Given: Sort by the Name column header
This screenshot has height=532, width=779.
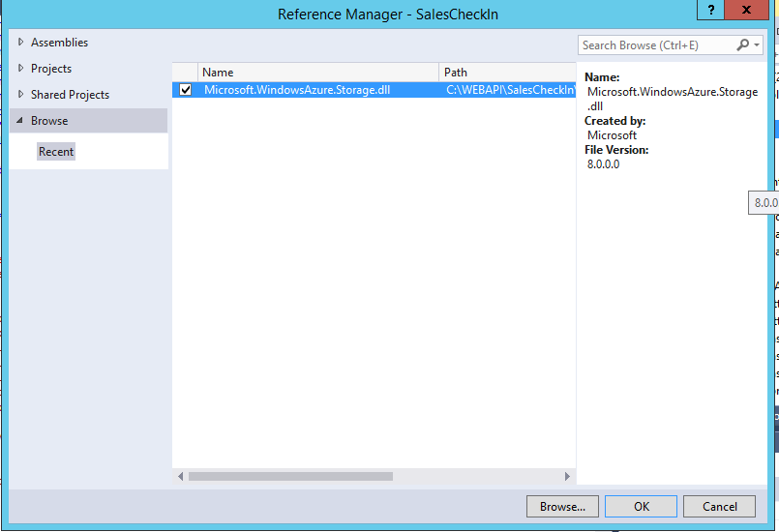Looking at the screenshot, I should coord(318,72).
